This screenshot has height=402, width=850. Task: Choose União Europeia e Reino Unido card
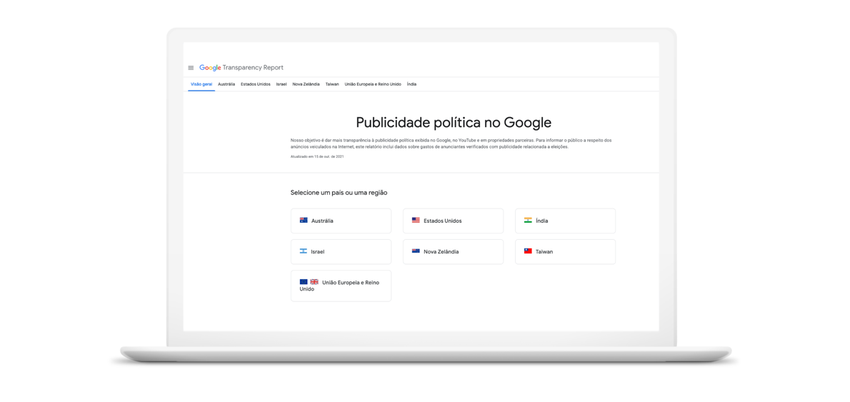(341, 286)
